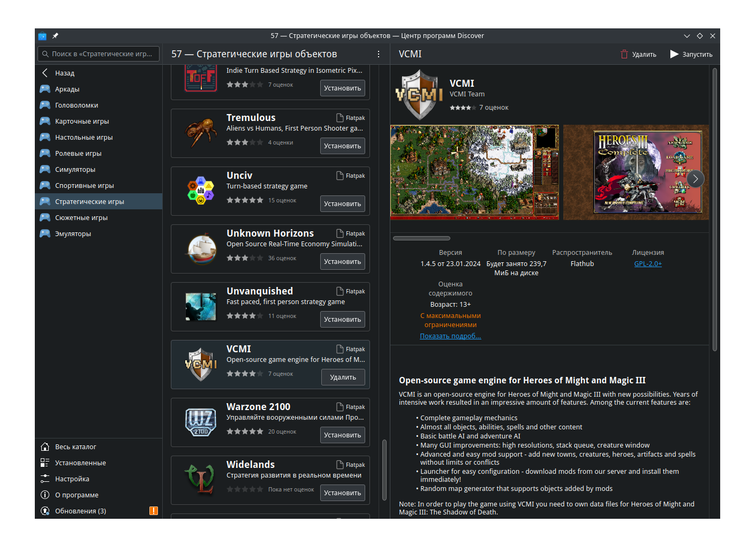755x560 pixels.
Task: Click the orange warning badge on updates
Action: 154,511
